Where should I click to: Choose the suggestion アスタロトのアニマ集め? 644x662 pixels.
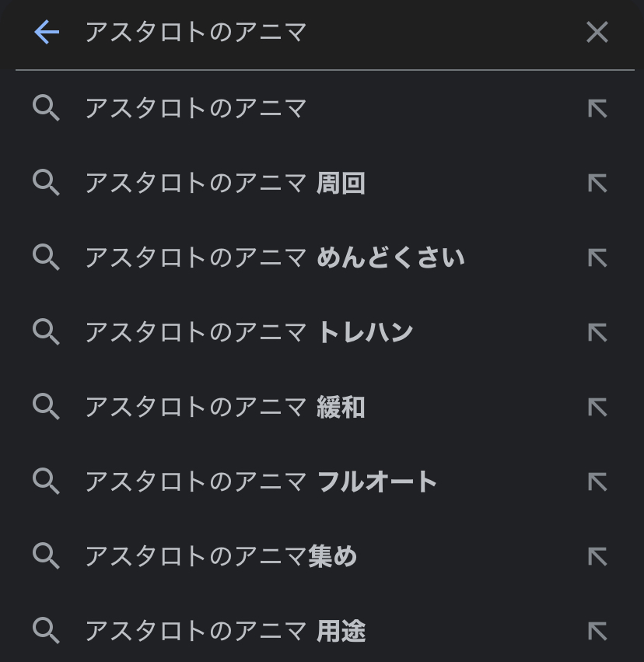[221, 557]
